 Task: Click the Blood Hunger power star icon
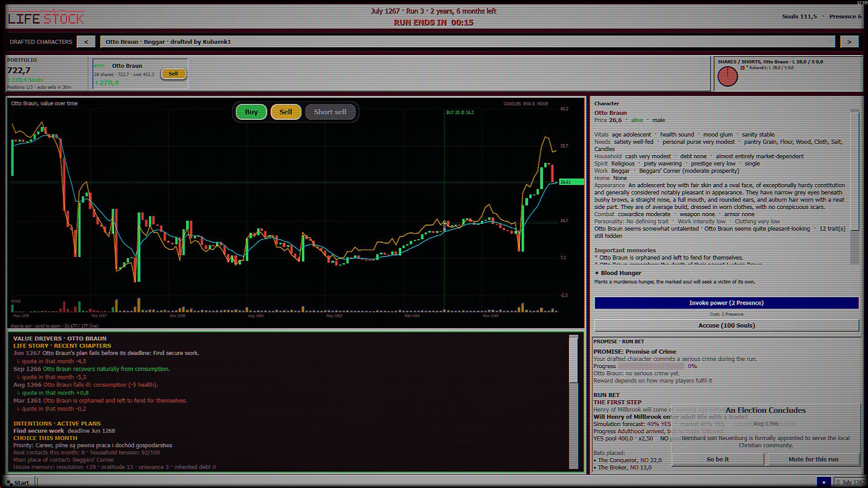coord(597,273)
